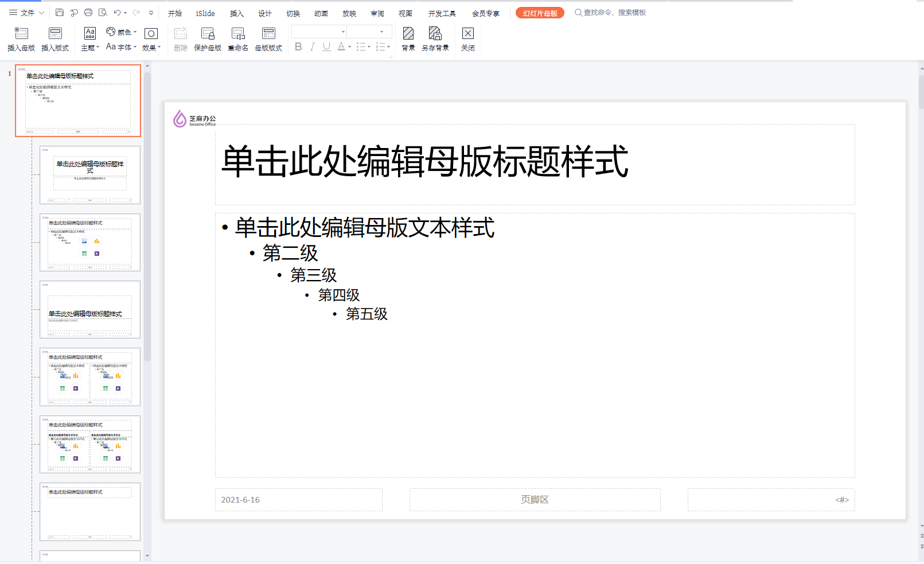The image size is (924, 564).
Task: Toggle bold formatting on
Action: (298, 46)
